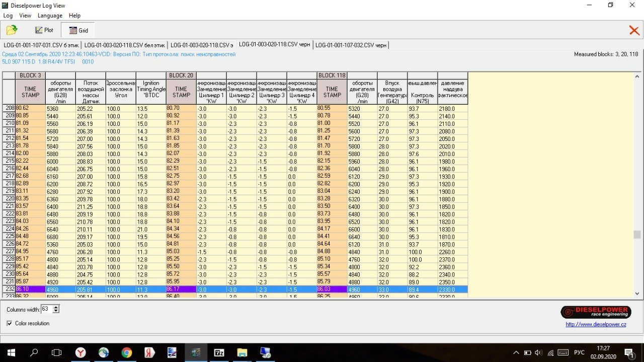The width and height of the screenshot is (644, 362).
Task: Open the taskbar clock showing 17:27
Action: tap(604, 352)
